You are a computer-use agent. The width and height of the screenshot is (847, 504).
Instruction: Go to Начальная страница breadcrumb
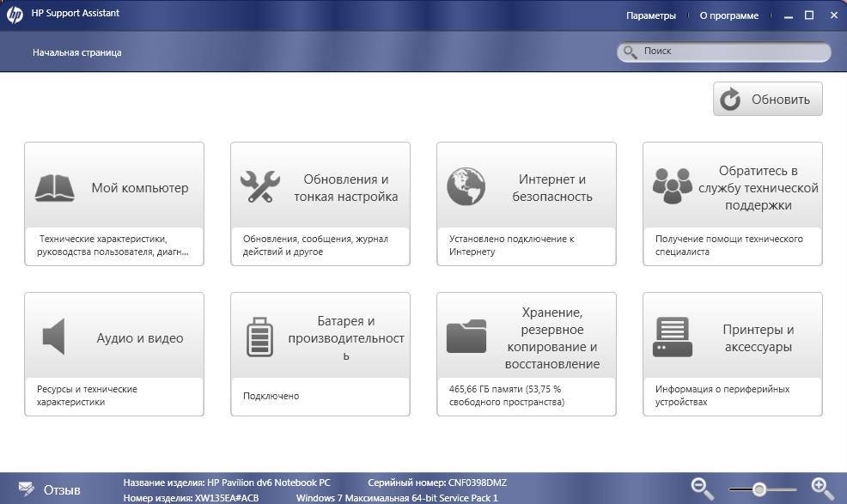[x=77, y=52]
